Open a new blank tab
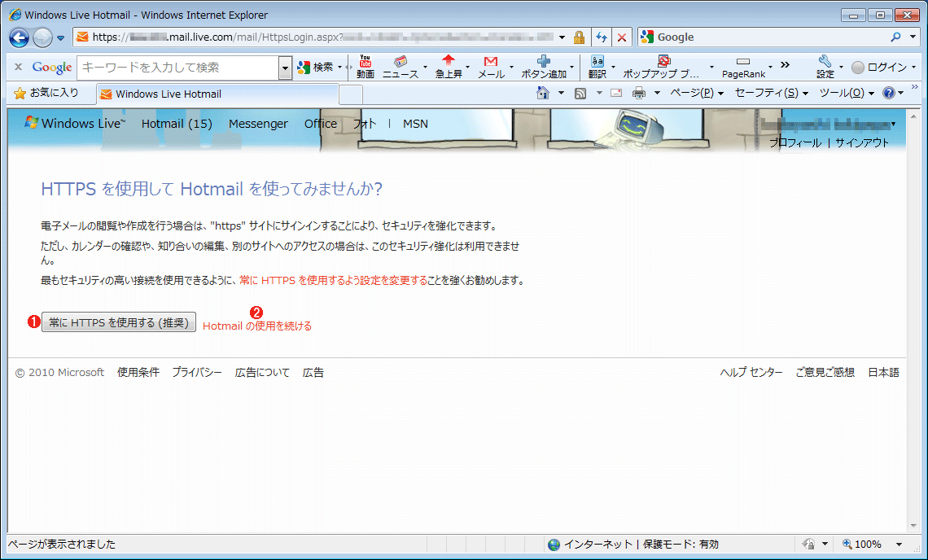The width and height of the screenshot is (928, 560). [351, 94]
